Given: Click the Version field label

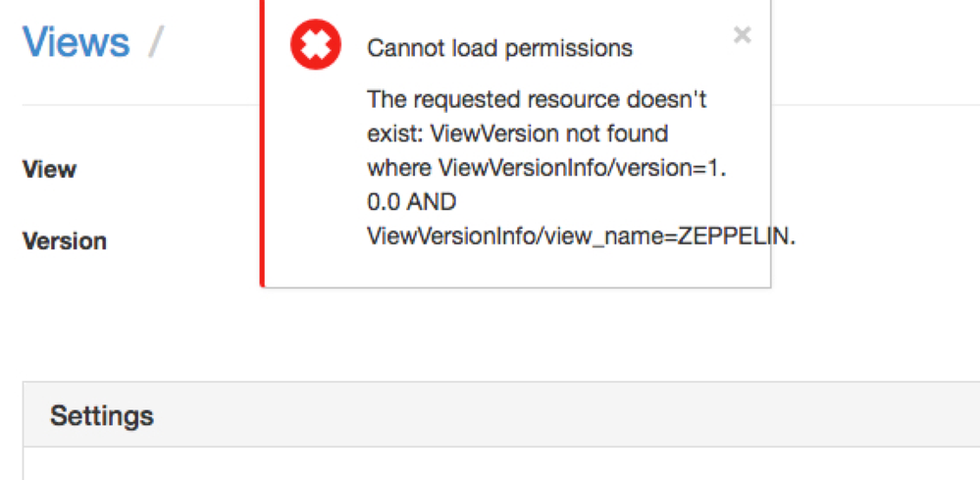Looking at the screenshot, I should tap(65, 241).
